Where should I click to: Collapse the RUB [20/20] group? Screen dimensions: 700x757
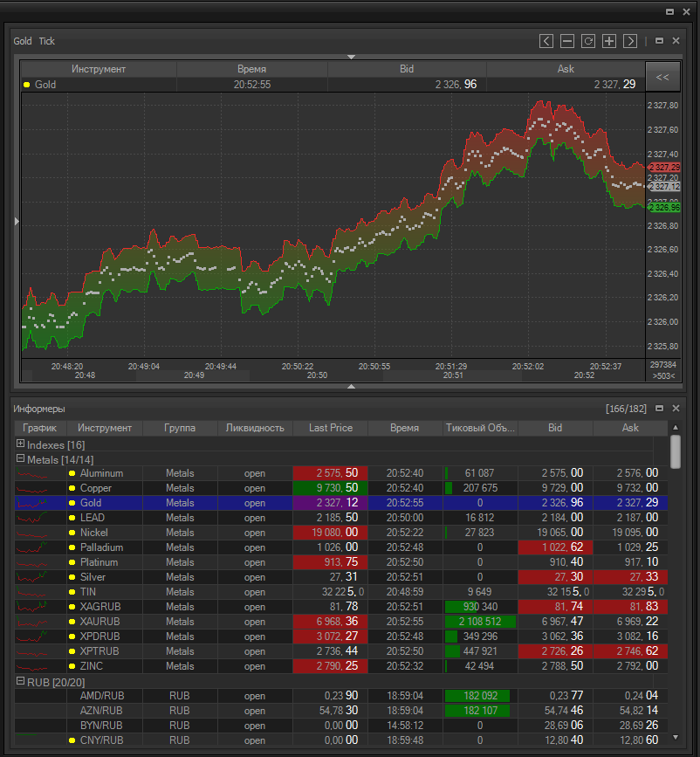(20, 681)
